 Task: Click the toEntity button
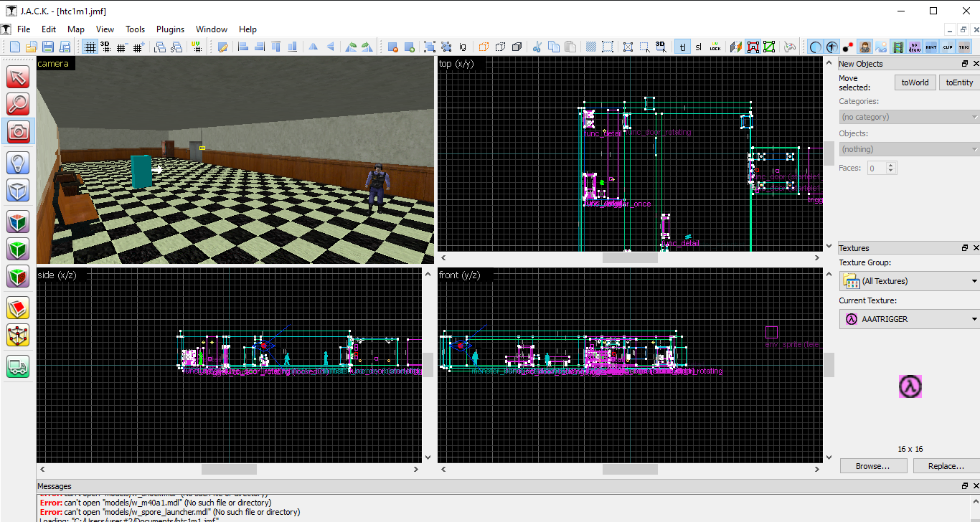(959, 82)
